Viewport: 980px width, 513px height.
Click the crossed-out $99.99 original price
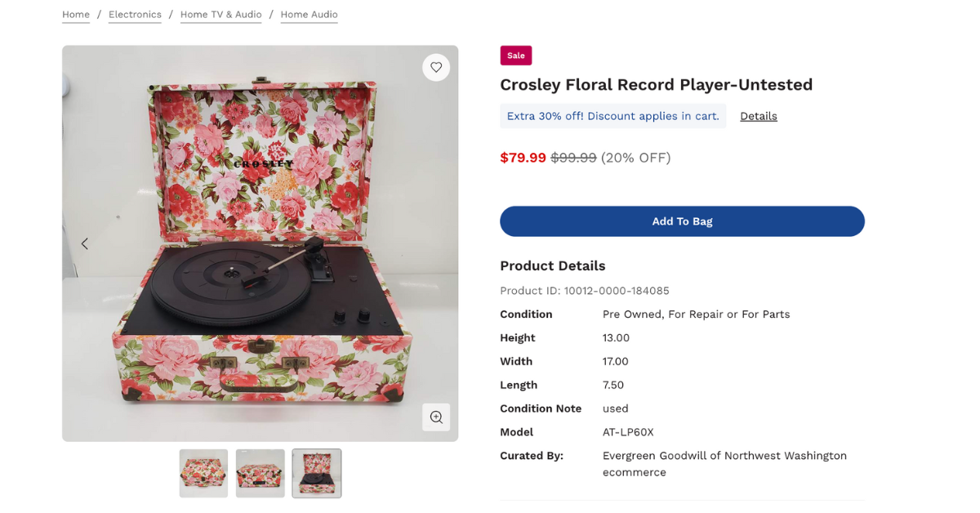point(573,158)
